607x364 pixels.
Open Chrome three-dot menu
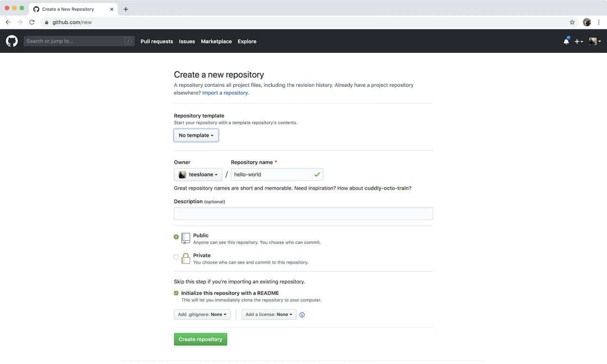coord(599,22)
